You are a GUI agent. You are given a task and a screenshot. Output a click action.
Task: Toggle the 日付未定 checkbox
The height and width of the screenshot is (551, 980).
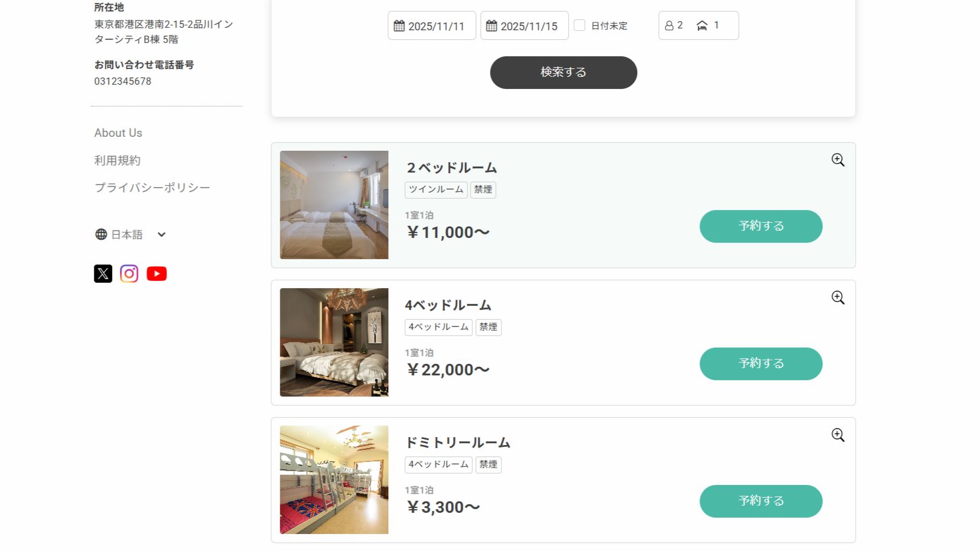pyautogui.click(x=580, y=25)
